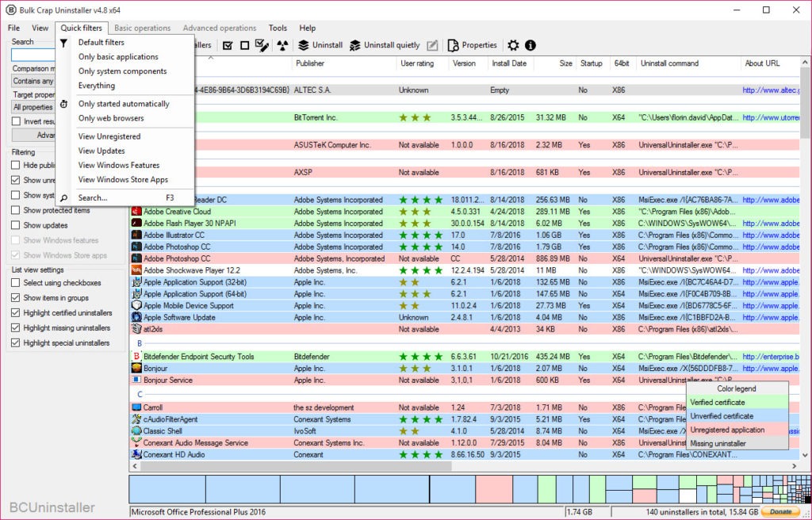Click the Bitdefender Endpoint Security Tools icon
The image size is (812, 520).
point(136,357)
